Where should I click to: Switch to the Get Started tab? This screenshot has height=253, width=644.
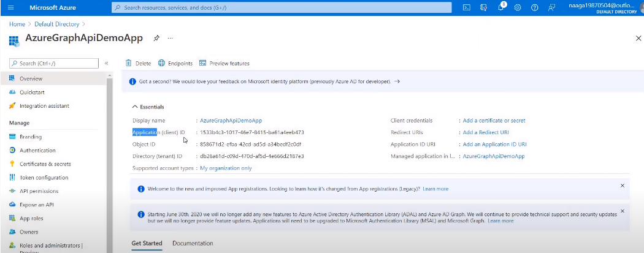coord(147,243)
